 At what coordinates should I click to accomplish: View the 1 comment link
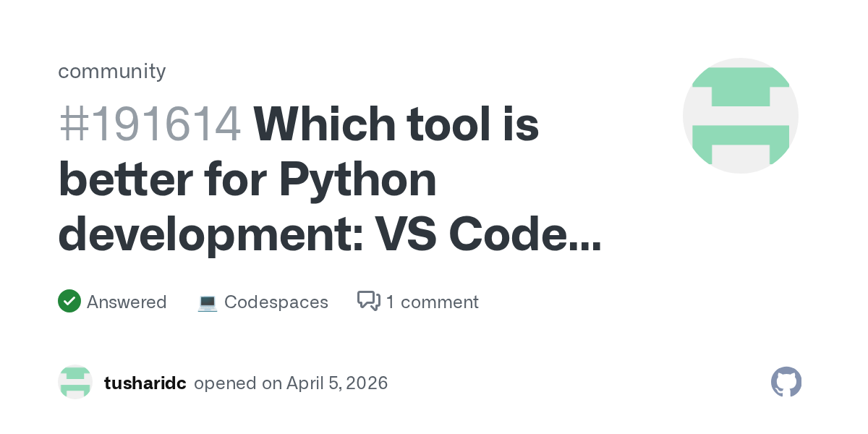point(432,302)
